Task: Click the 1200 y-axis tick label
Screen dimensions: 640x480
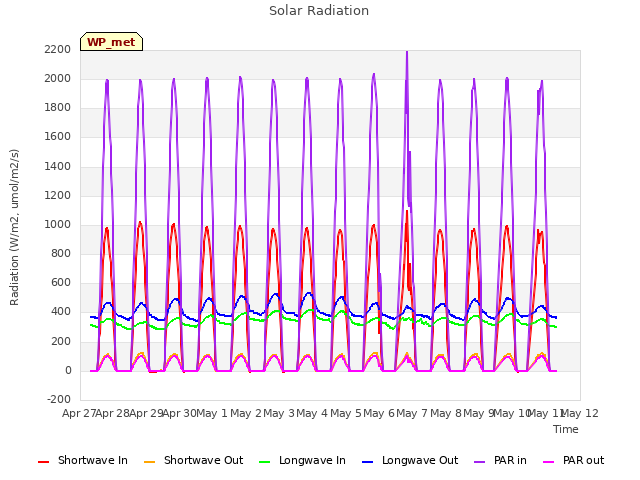Action: pyautogui.click(x=58, y=196)
